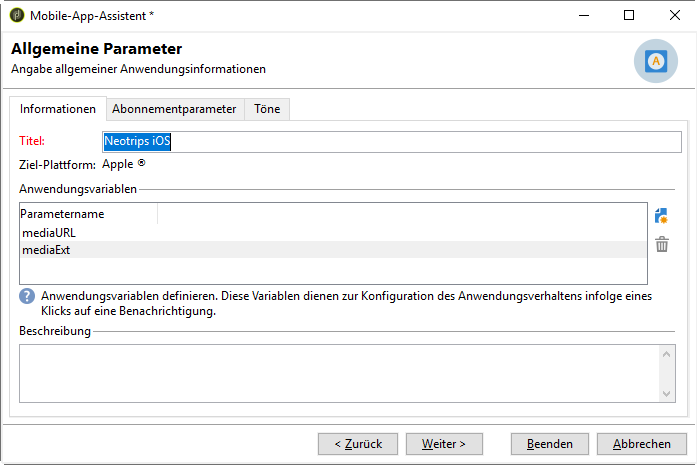
Task: Add a new application variable
Action: coord(661,216)
